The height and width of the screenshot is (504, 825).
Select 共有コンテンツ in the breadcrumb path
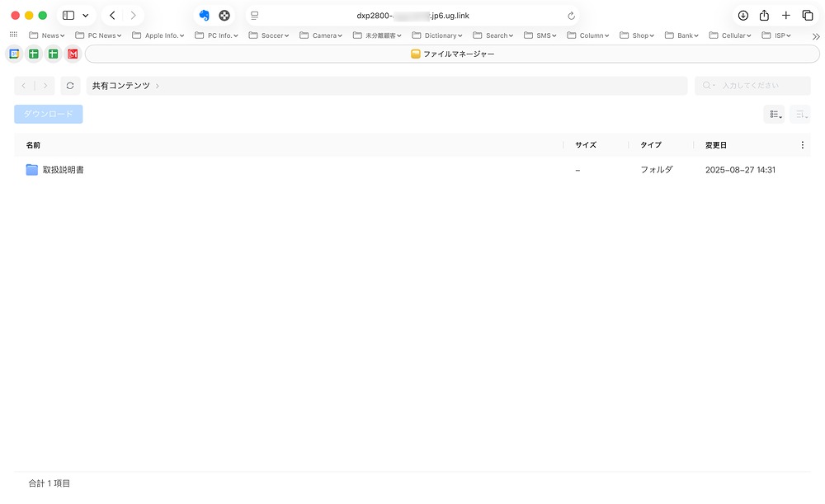(120, 86)
